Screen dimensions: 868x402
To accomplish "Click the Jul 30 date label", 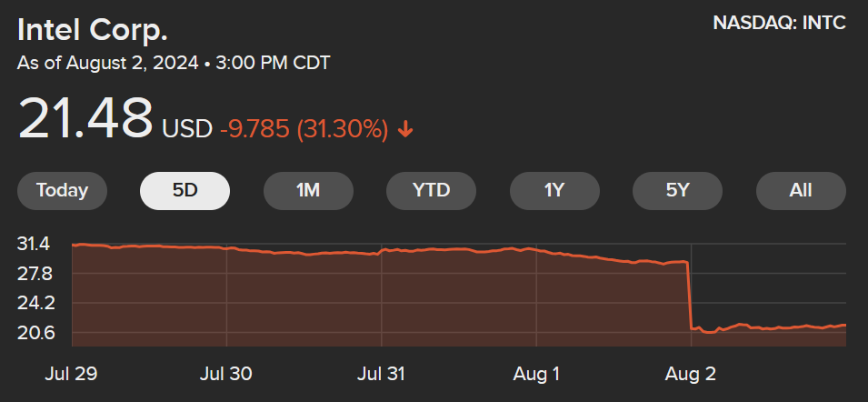I will pos(225,374).
